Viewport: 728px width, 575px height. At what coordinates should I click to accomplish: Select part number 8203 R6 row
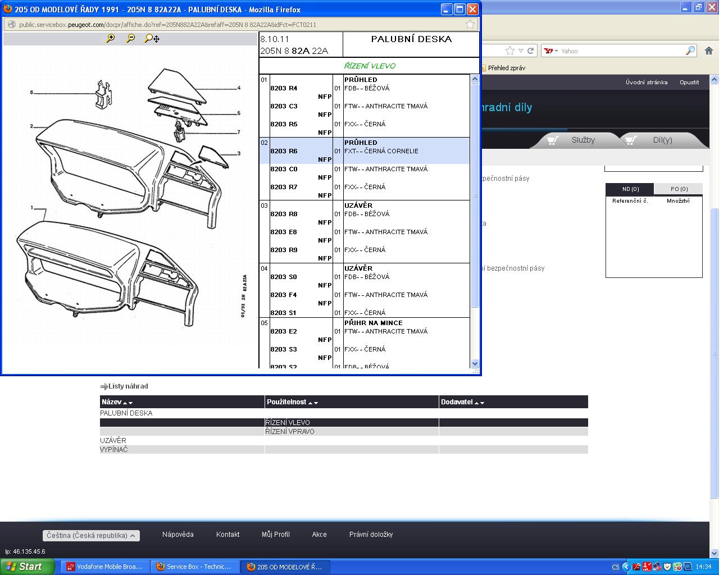click(284, 151)
